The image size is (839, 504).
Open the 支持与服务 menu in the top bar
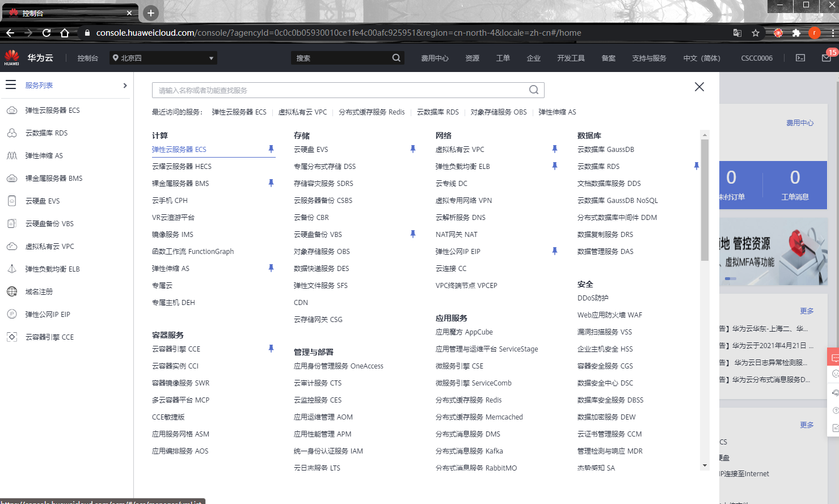[649, 58]
